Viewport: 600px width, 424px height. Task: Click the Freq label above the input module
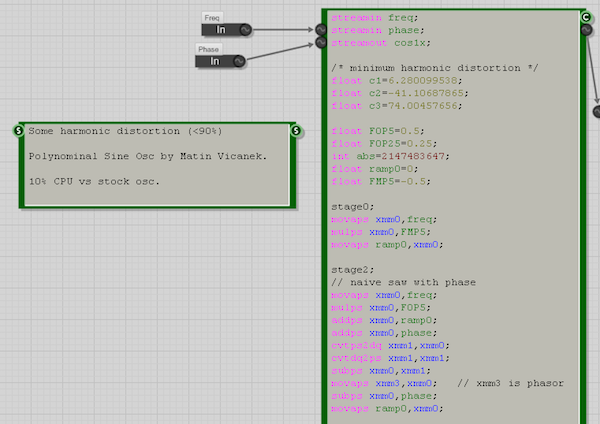point(212,18)
